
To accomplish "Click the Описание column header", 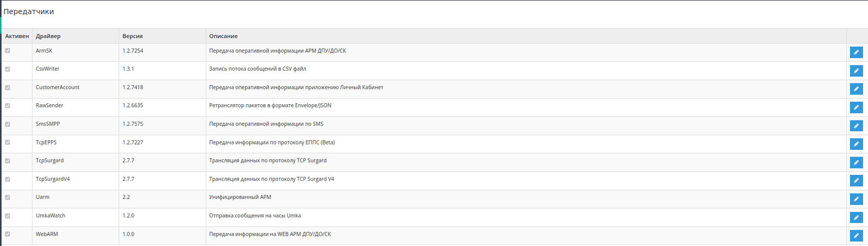I will (224, 36).
